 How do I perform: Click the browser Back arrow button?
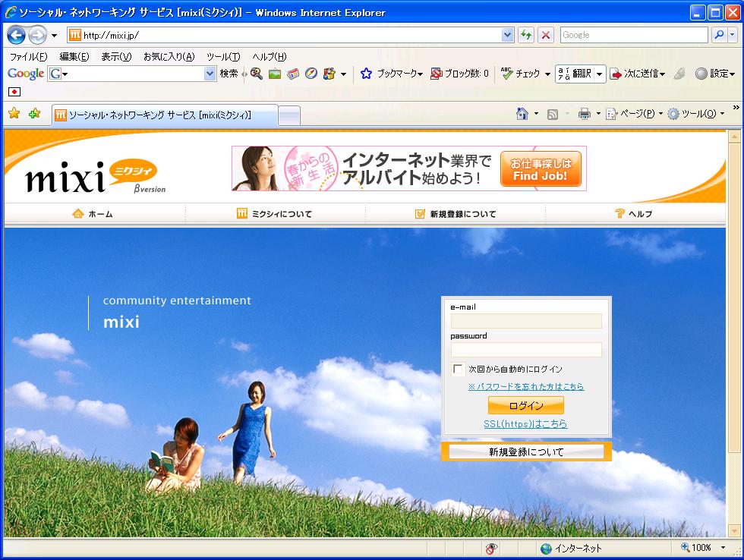tap(16, 35)
